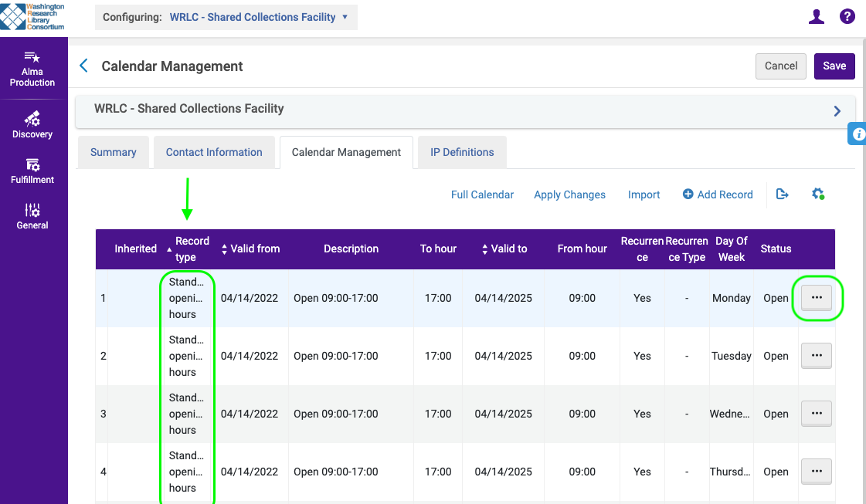Click the 09:00 From hour in row 3

(x=582, y=414)
